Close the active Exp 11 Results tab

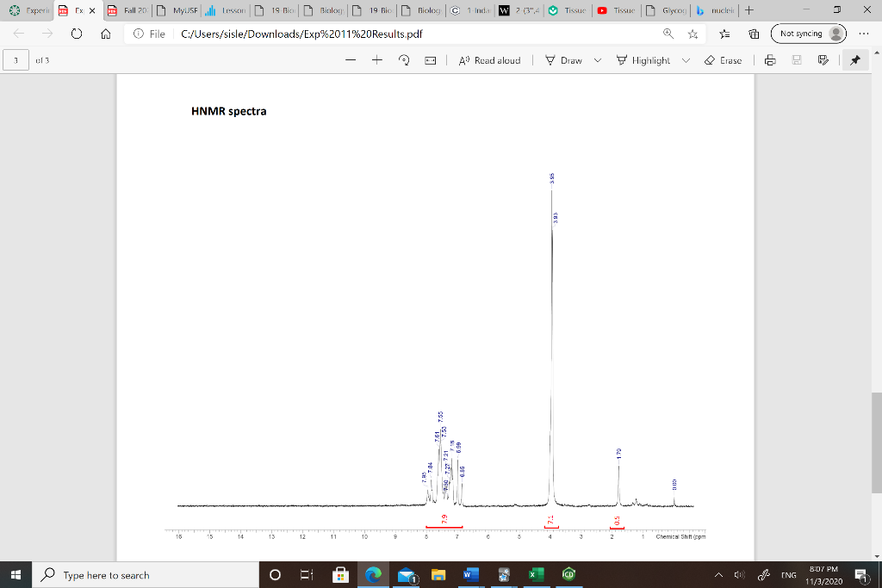92,10
